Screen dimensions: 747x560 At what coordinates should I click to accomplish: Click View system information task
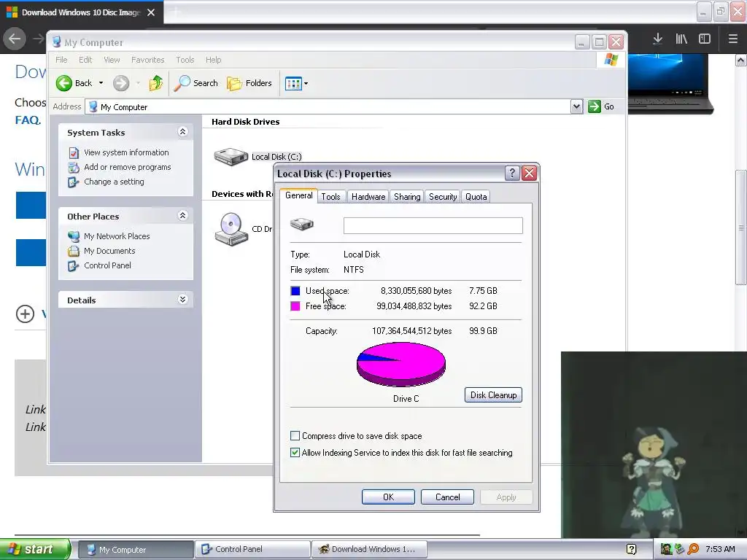(x=126, y=152)
